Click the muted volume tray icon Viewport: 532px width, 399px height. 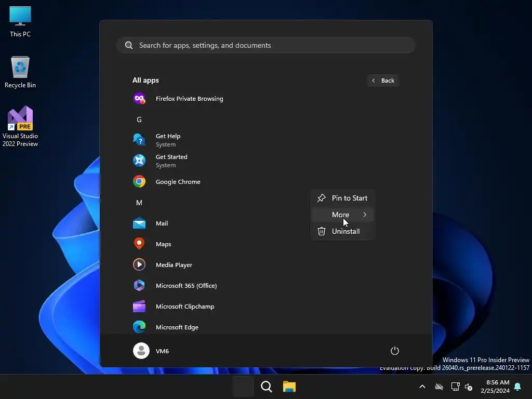click(469, 387)
